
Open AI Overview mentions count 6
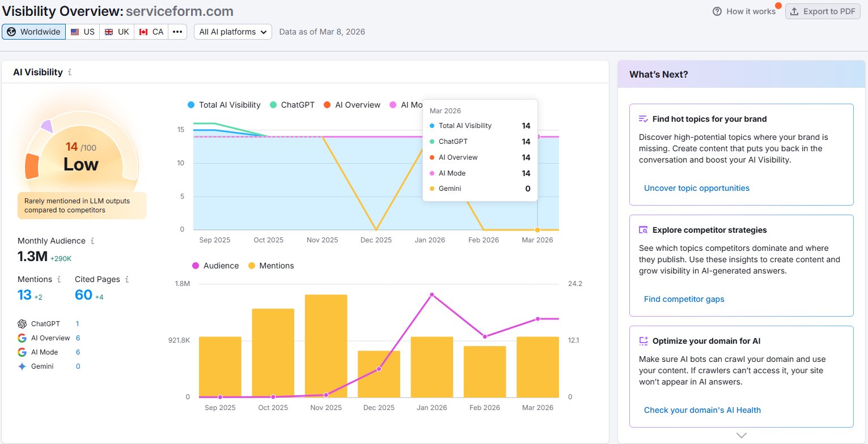click(x=78, y=338)
